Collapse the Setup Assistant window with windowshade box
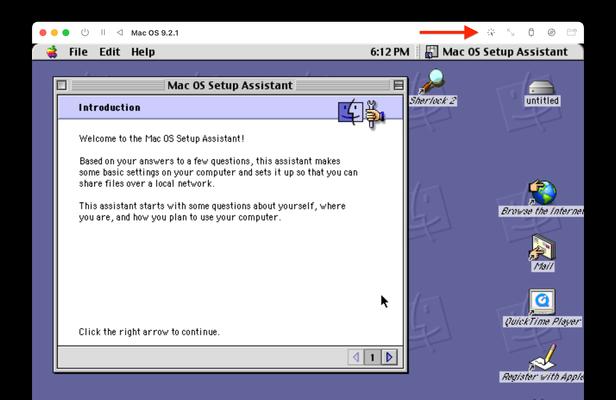The height and width of the screenshot is (400, 616). click(398, 85)
